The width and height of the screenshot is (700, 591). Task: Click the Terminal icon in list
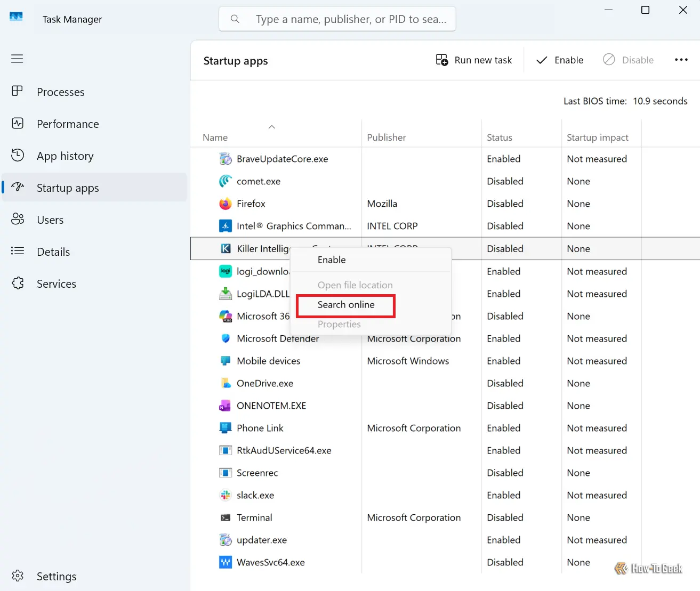click(x=226, y=517)
